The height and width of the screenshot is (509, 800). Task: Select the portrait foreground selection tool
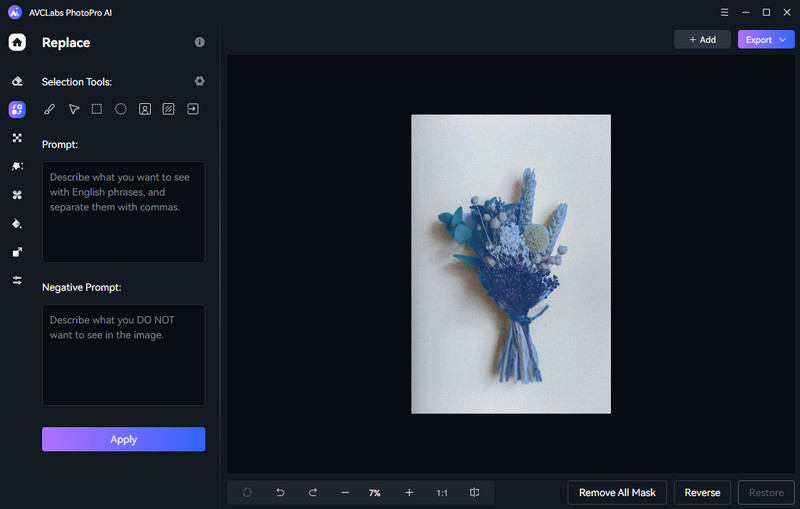(145, 109)
